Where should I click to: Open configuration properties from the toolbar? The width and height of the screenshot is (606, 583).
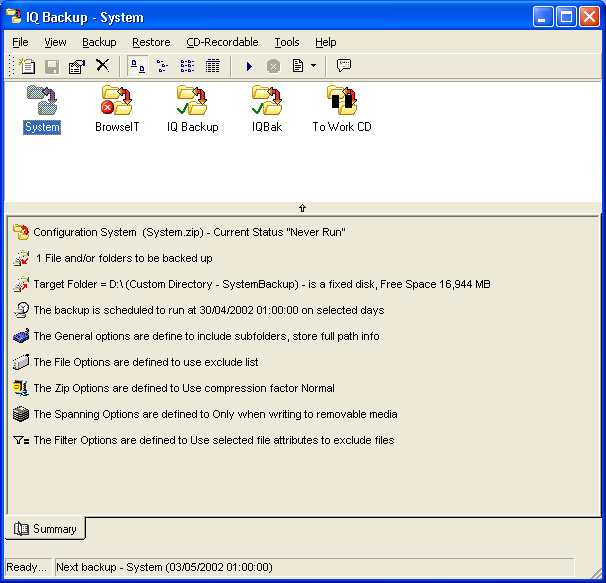pyautogui.click(x=77, y=66)
